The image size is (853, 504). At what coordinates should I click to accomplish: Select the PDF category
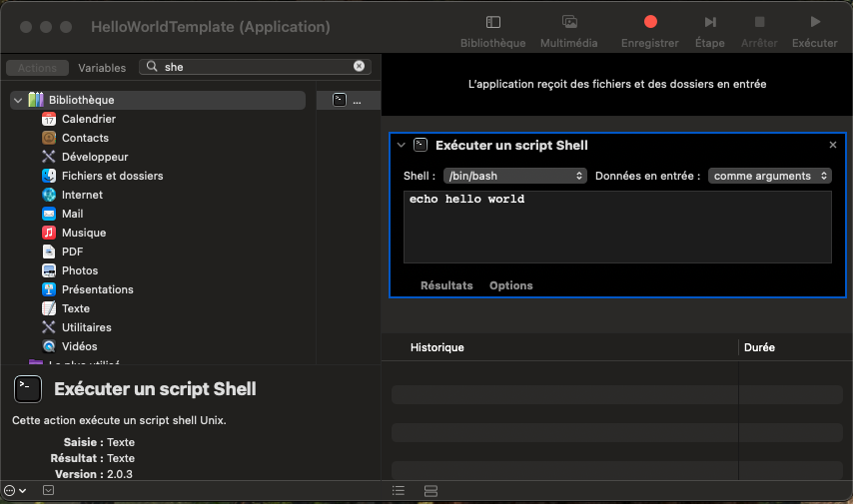(72, 252)
